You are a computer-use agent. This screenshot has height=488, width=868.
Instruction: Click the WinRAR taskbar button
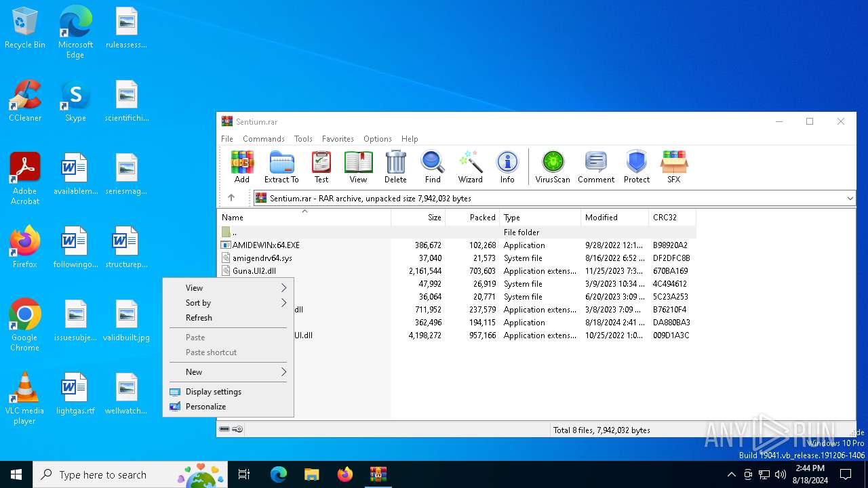click(x=378, y=474)
